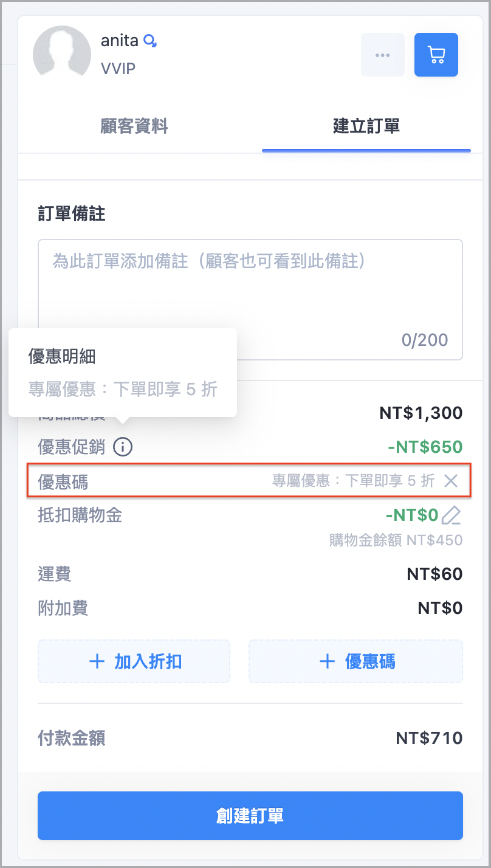Viewport: 491px width, 868px height.
Task: Edit 抵扣購物金 using the pencil icon
Action: 452,515
